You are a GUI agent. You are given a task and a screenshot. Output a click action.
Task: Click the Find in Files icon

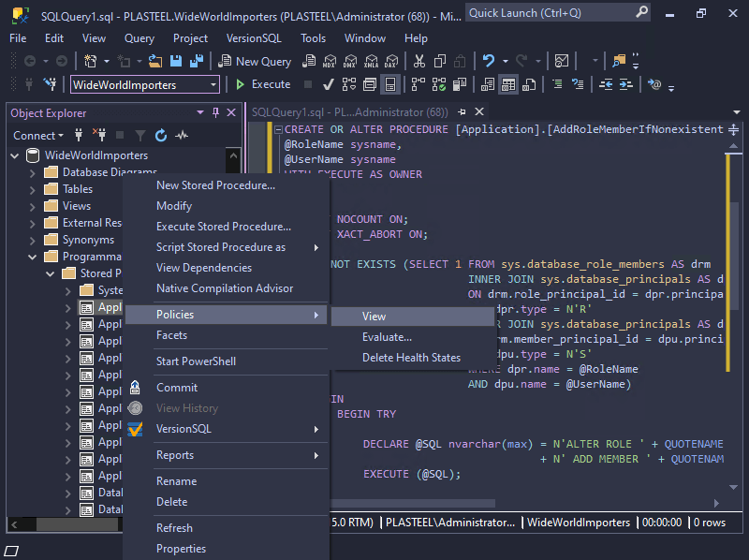[619, 61]
